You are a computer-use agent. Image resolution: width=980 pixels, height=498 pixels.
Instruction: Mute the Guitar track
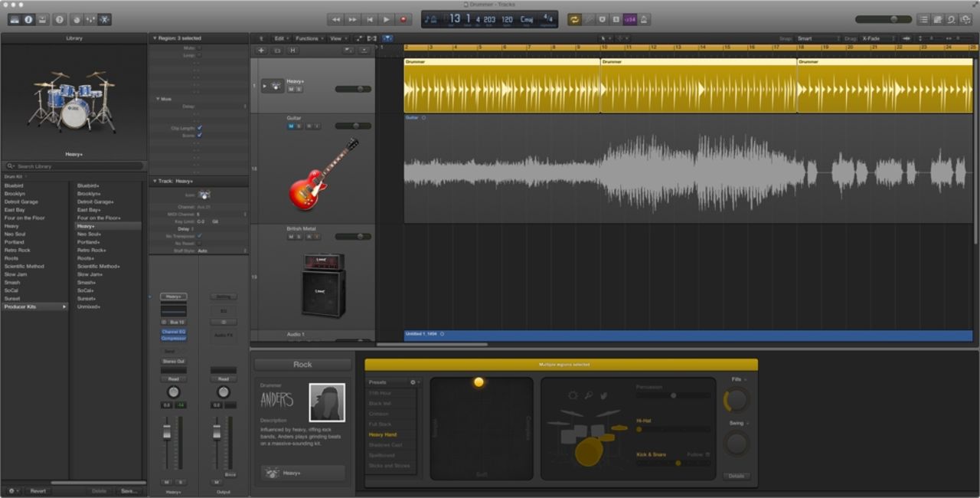click(x=291, y=126)
